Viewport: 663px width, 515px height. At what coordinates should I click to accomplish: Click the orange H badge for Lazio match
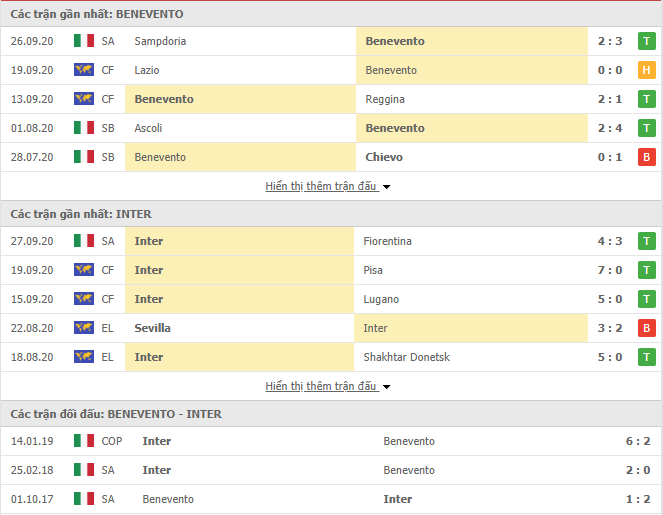pos(647,70)
